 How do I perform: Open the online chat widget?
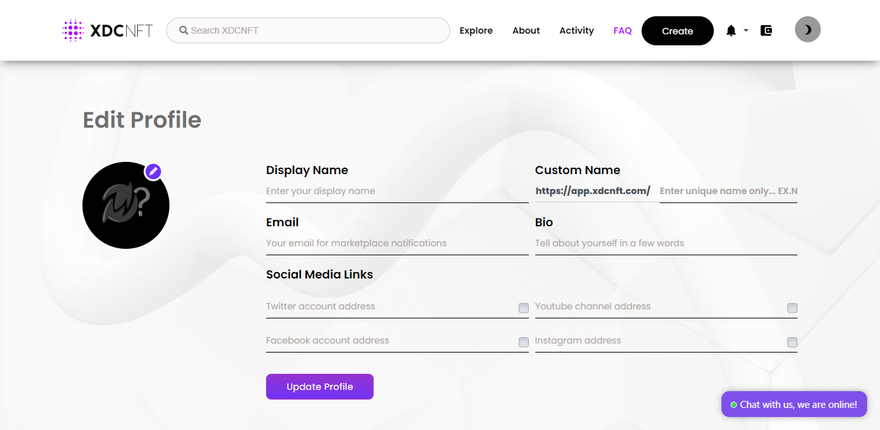(793, 404)
